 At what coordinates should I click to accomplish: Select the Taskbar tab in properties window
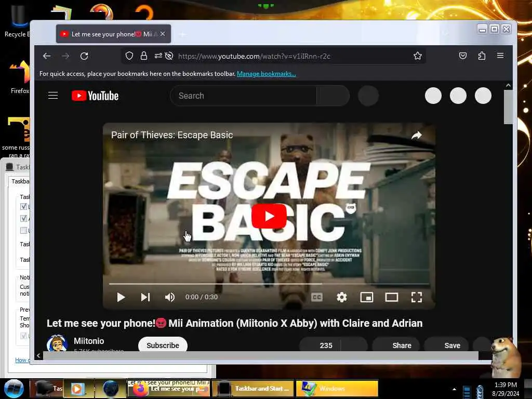coord(20,181)
